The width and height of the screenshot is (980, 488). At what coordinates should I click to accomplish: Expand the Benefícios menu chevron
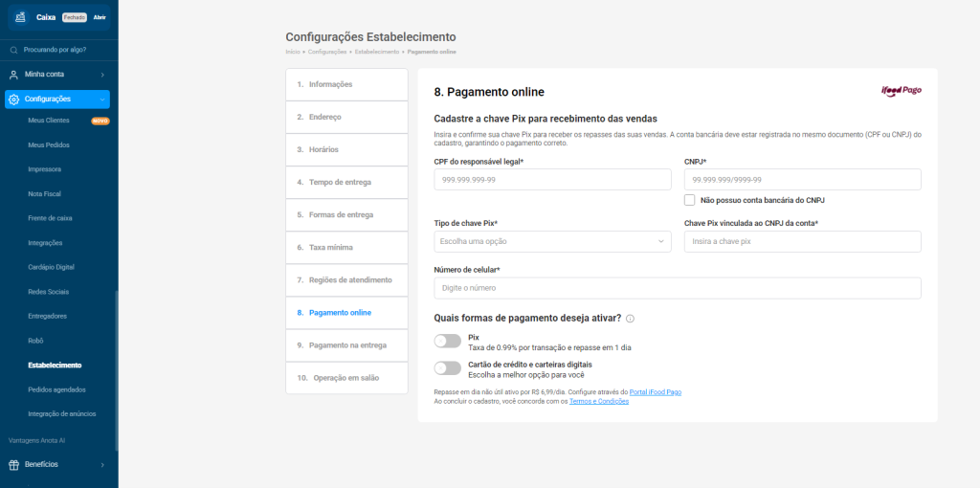pos(102,465)
